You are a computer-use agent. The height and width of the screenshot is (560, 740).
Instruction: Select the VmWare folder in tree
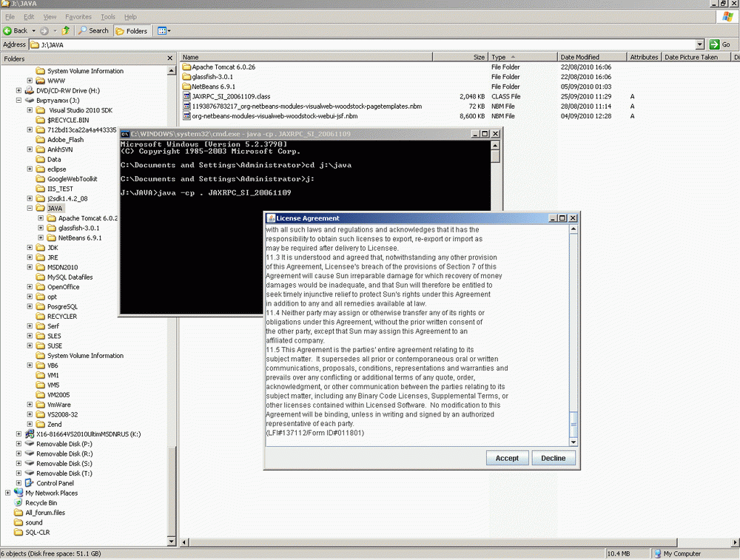coord(59,405)
